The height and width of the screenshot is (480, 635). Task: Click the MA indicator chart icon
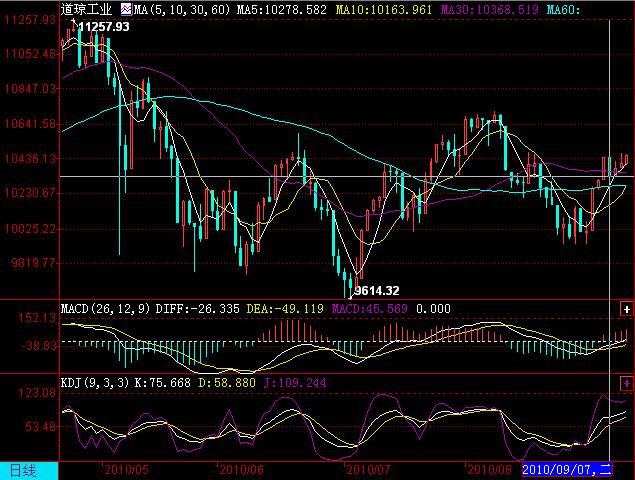point(126,9)
